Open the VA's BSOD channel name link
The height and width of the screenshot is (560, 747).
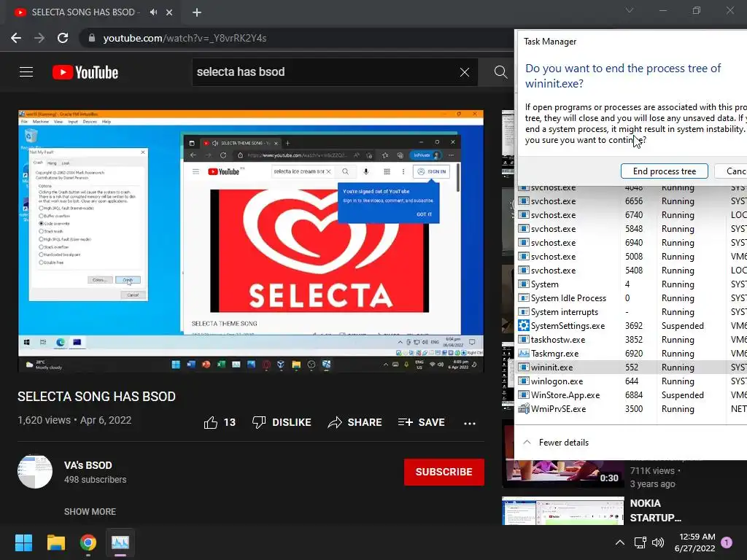pyautogui.click(x=88, y=465)
